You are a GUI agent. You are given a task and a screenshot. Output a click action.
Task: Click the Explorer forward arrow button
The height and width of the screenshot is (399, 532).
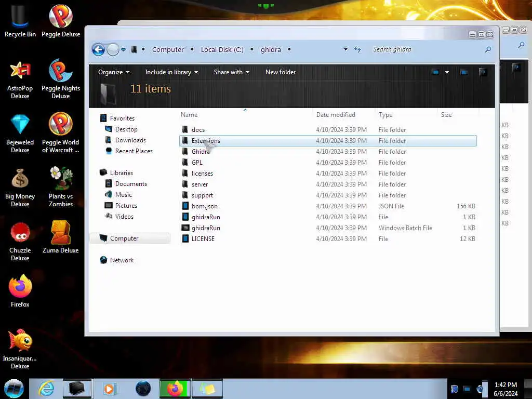tap(113, 49)
